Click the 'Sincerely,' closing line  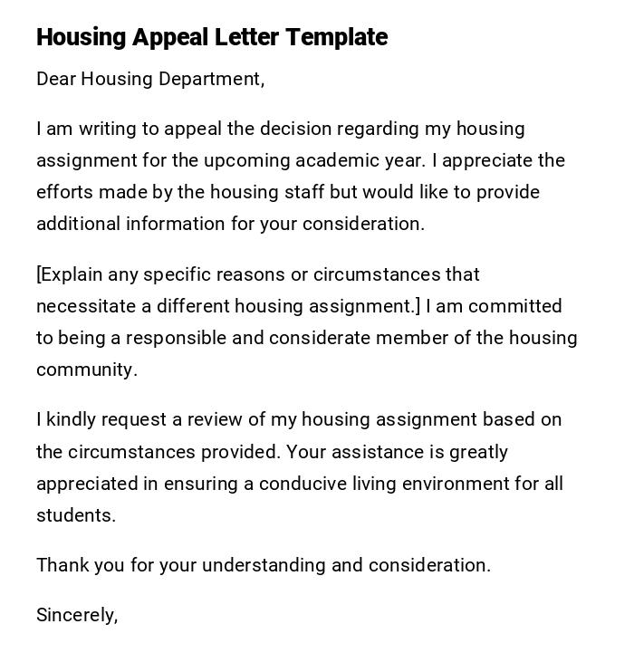(x=77, y=615)
